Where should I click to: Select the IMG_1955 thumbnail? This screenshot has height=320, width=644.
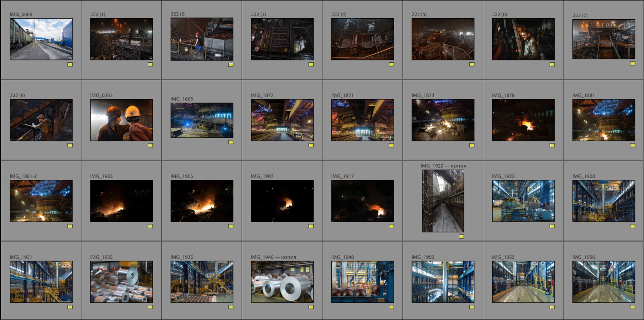click(x=523, y=282)
